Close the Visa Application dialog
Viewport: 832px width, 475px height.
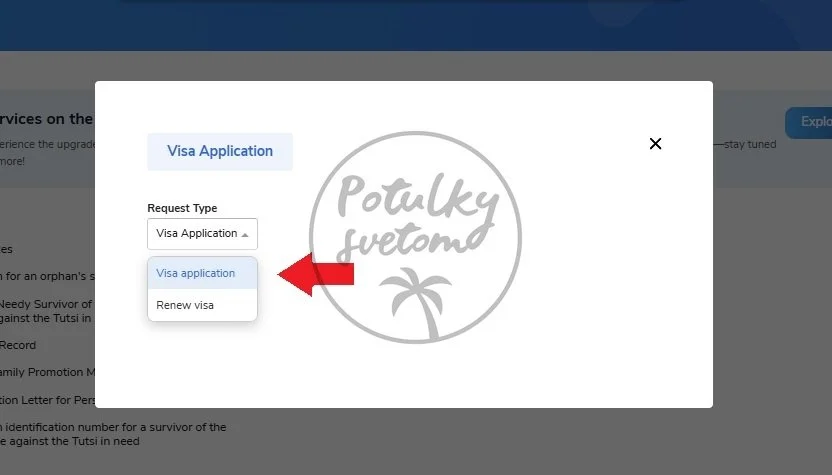[x=655, y=144]
